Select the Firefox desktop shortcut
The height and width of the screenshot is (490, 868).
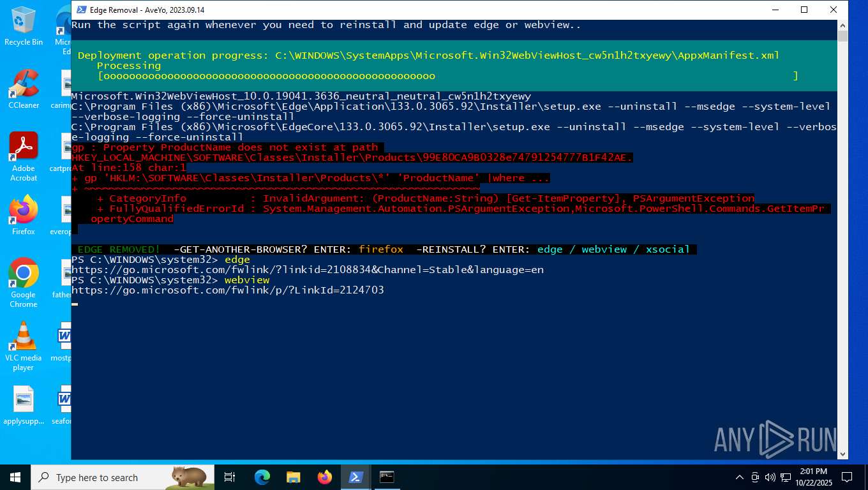[x=24, y=215]
